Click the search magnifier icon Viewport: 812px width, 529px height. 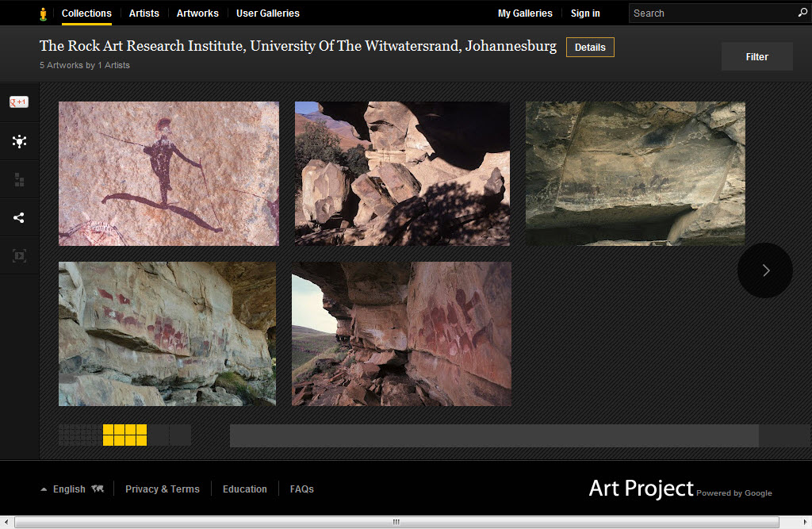(x=802, y=13)
